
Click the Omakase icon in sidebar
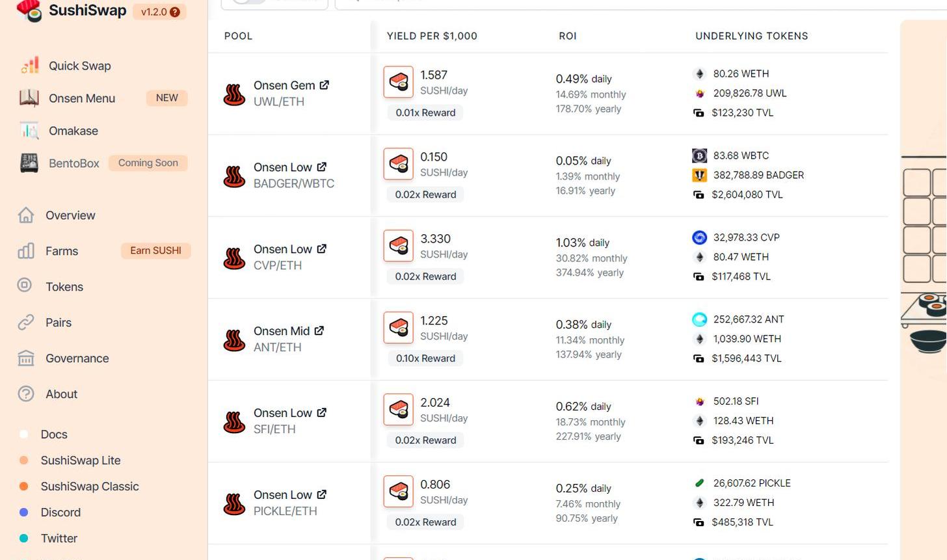click(x=29, y=131)
